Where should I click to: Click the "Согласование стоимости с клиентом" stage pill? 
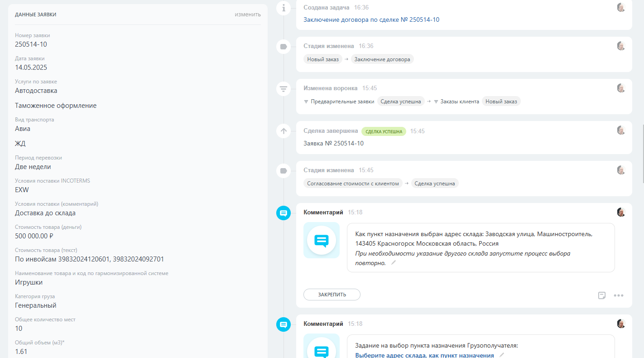coord(353,184)
